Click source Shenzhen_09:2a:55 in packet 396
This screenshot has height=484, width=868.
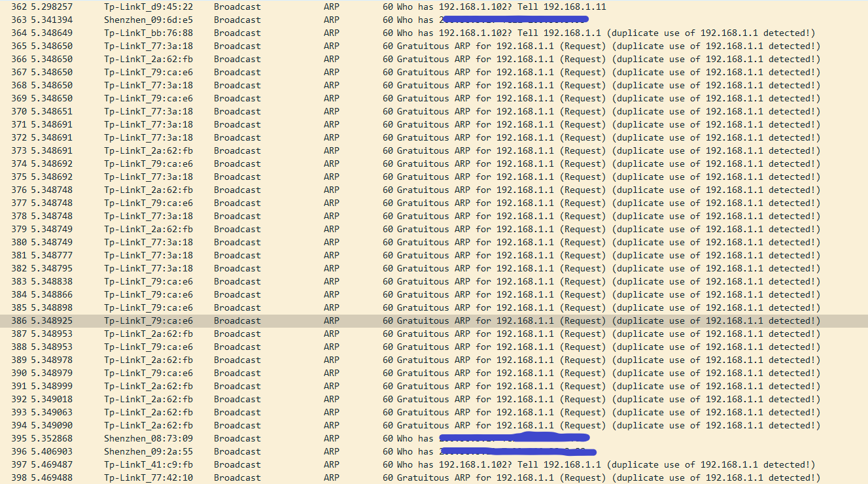pos(148,451)
